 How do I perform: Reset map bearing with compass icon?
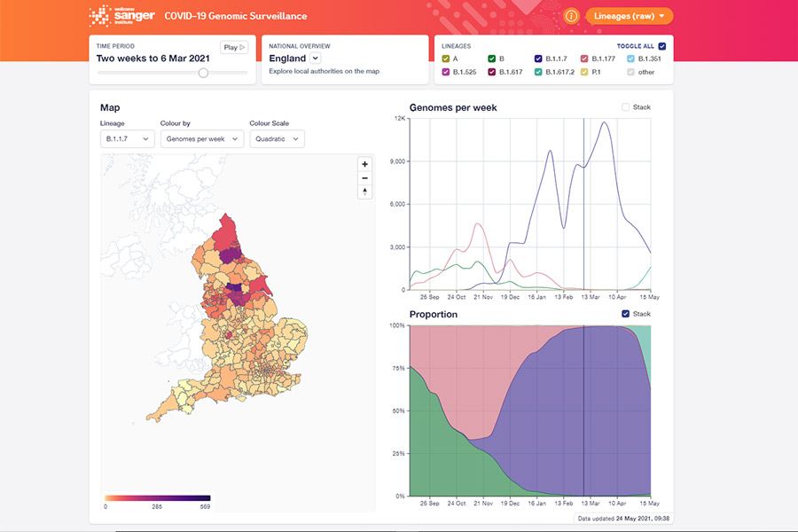365,192
